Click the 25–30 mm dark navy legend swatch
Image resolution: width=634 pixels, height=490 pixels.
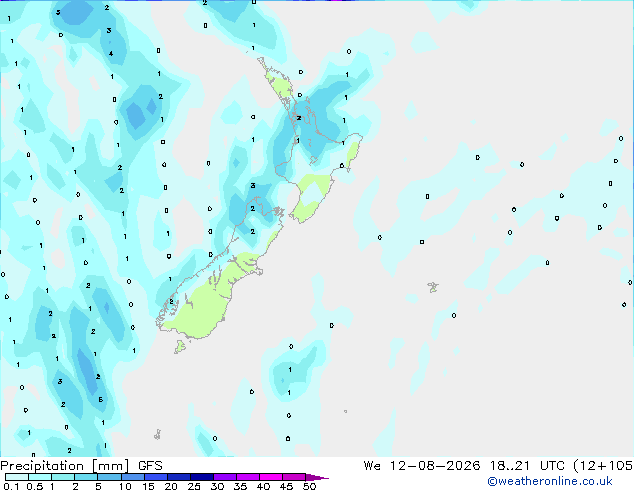point(202,477)
